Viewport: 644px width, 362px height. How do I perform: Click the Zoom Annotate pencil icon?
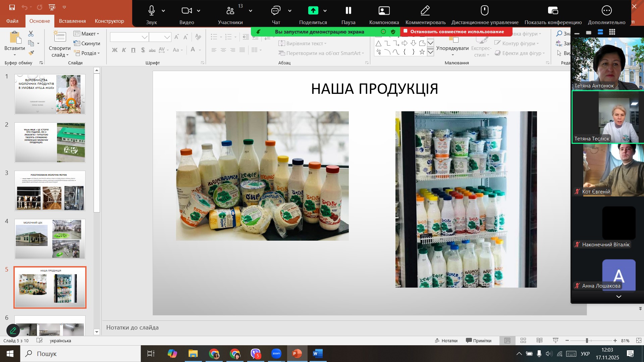pos(425,11)
